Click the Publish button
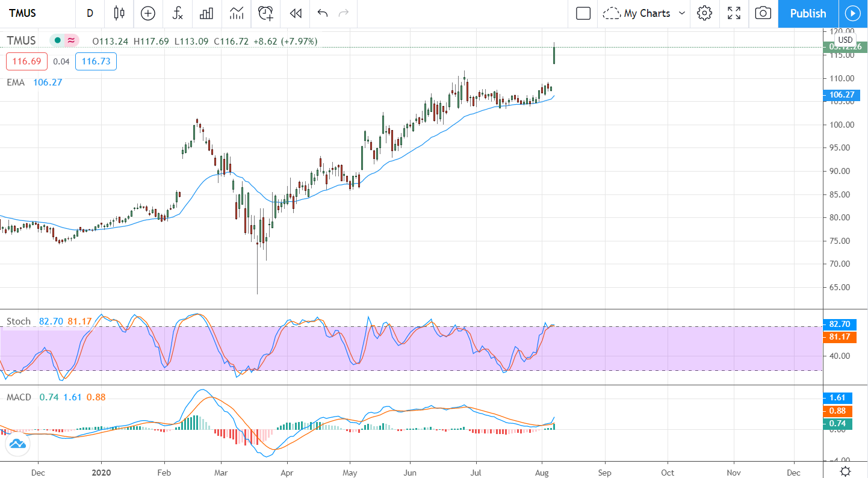Screen dimensions: 868x478 [807, 13]
